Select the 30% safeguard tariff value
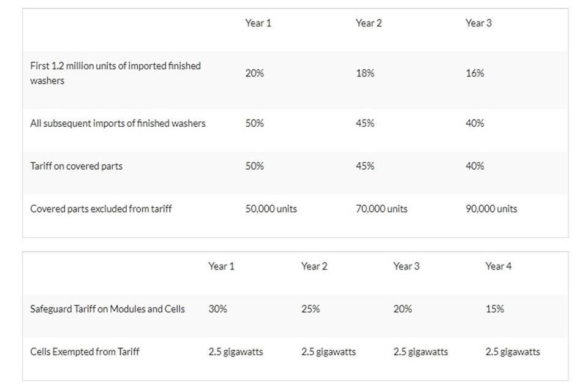 pyautogui.click(x=217, y=309)
